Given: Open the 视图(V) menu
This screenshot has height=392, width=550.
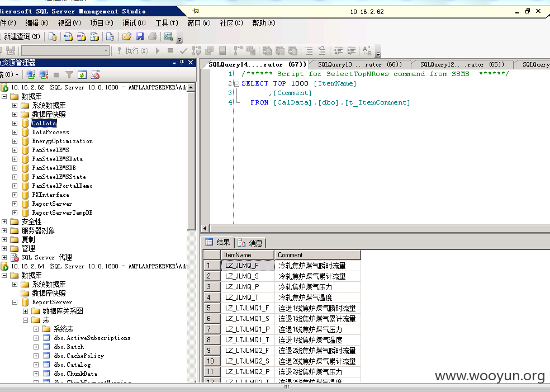Looking at the screenshot, I should click(x=69, y=23).
